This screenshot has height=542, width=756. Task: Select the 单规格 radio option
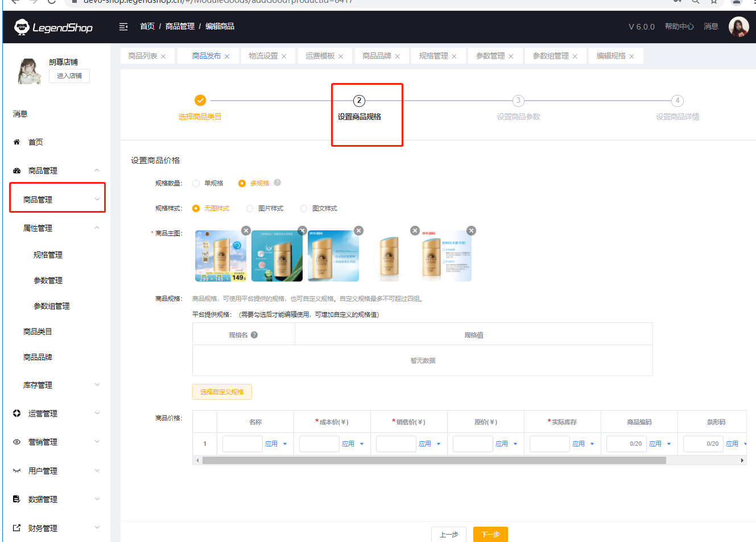point(196,183)
